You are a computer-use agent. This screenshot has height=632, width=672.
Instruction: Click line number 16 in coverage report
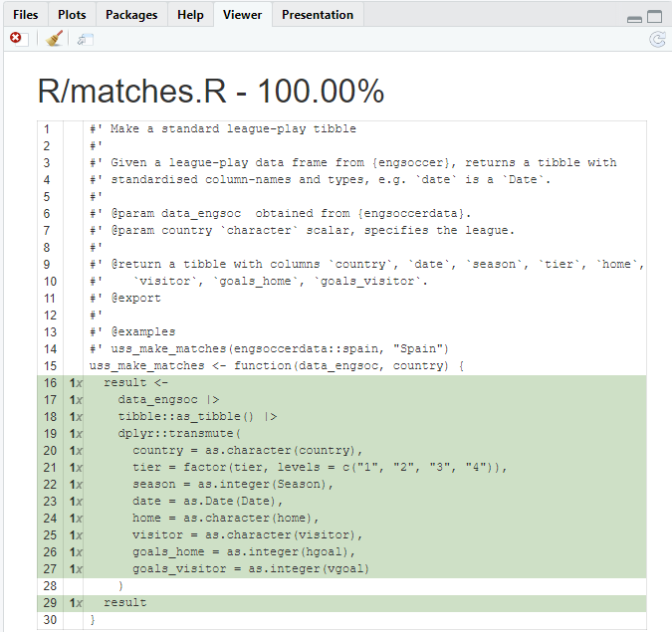[x=49, y=383]
